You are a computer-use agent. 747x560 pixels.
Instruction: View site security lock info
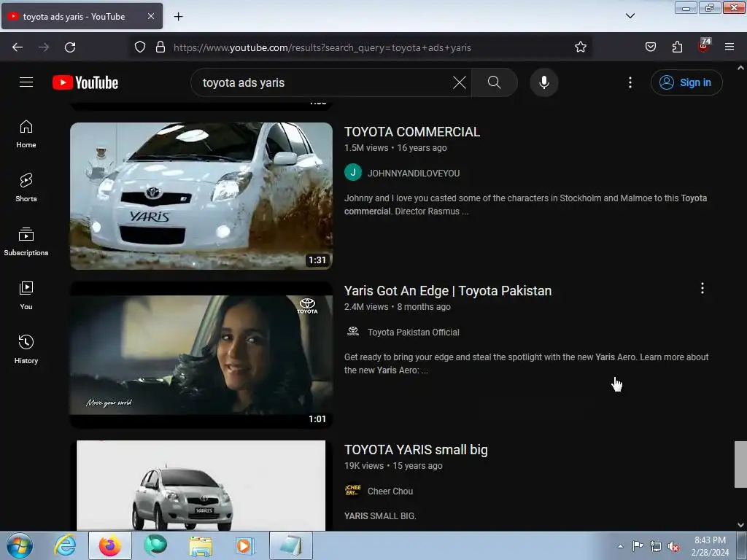pyautogui.click(x=160, y=47)
